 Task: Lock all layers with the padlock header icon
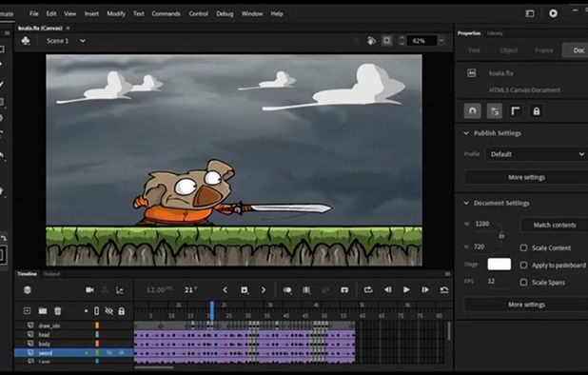tap(122, 311)
